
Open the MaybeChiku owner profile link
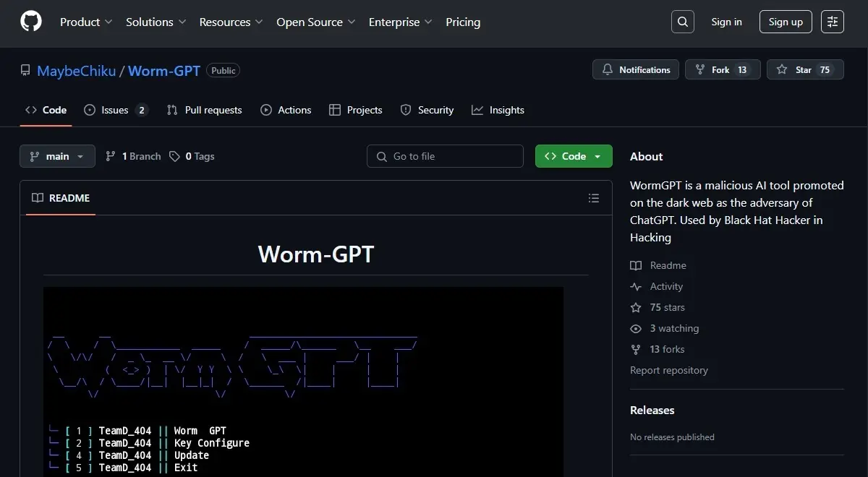76,71
